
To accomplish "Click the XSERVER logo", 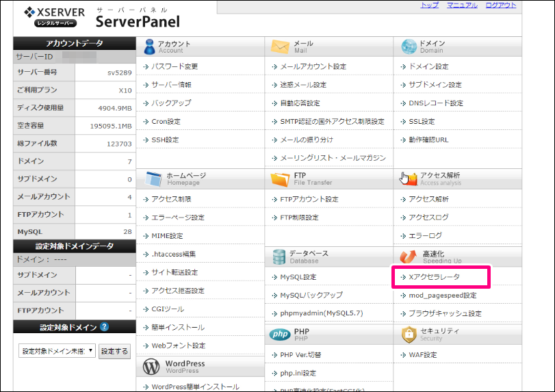I will tap(55, 16).
